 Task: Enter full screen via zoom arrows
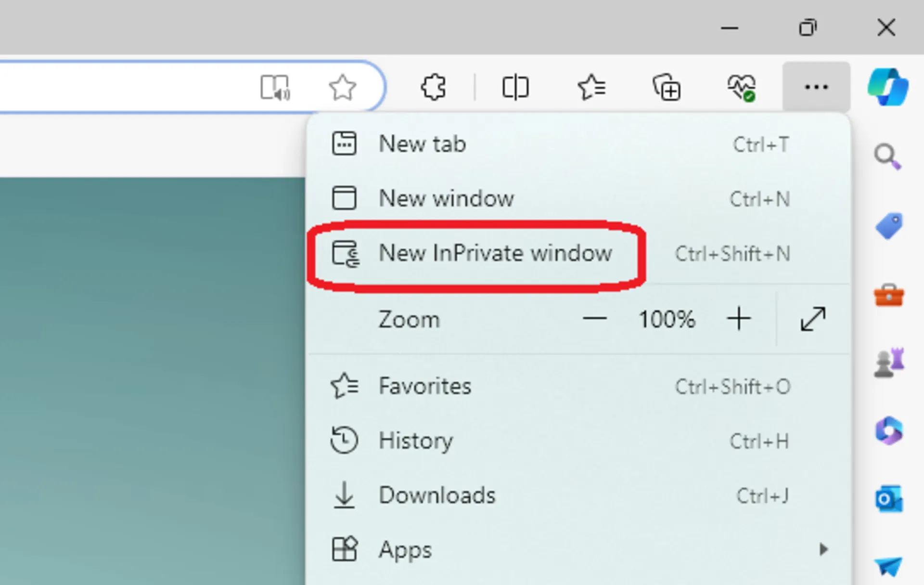[813, 319]
